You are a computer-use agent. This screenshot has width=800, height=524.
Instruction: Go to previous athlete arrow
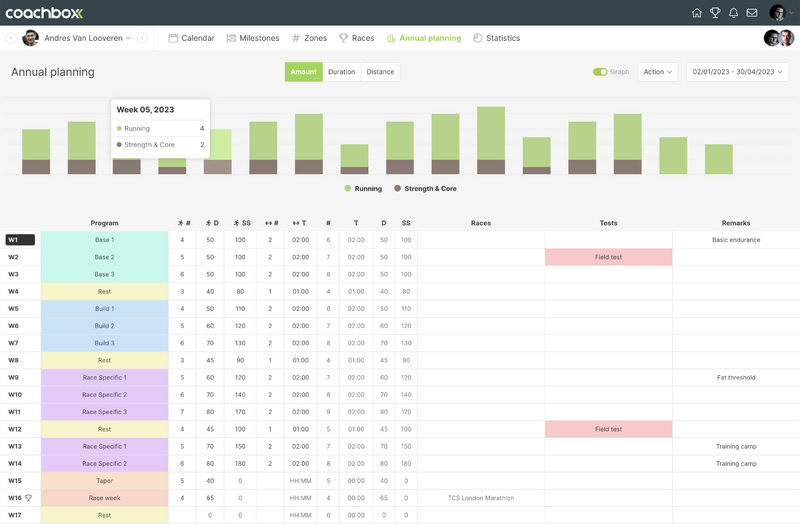[x=11, y=38]
